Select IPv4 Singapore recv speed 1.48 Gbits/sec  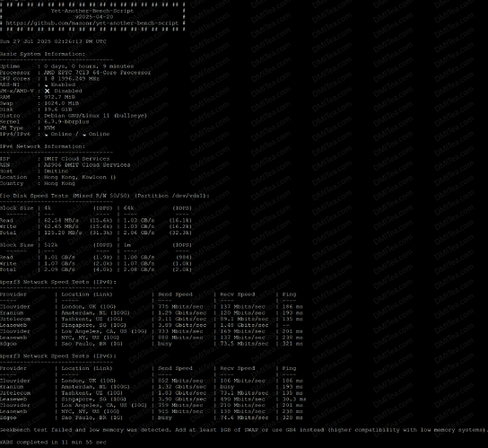(244, 325)
